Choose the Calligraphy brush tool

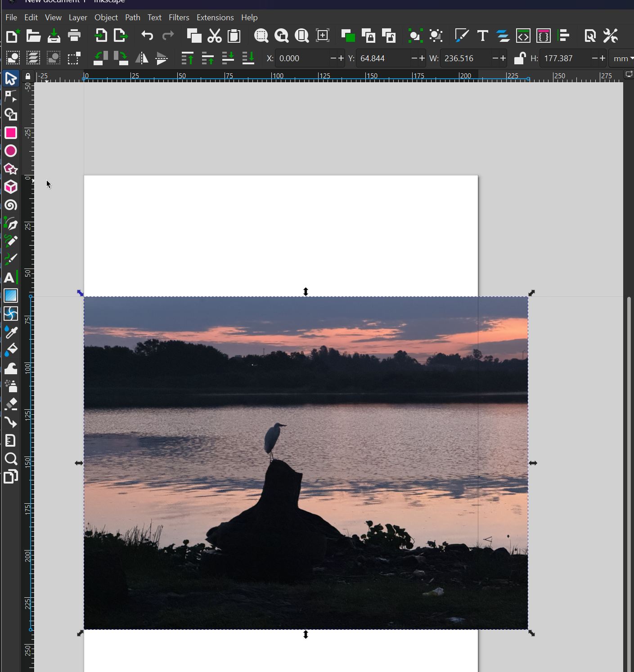[11, 259]
